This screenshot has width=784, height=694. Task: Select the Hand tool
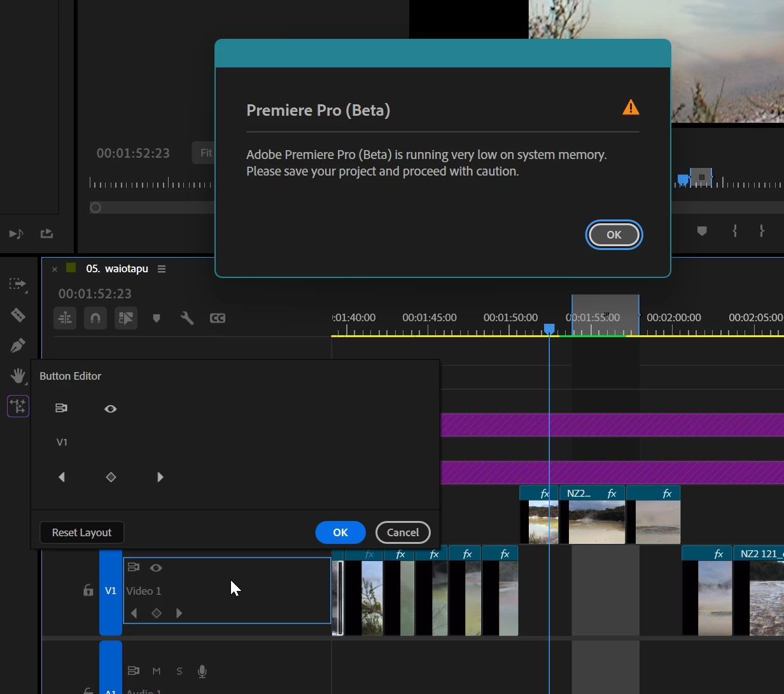click(18, 376)
